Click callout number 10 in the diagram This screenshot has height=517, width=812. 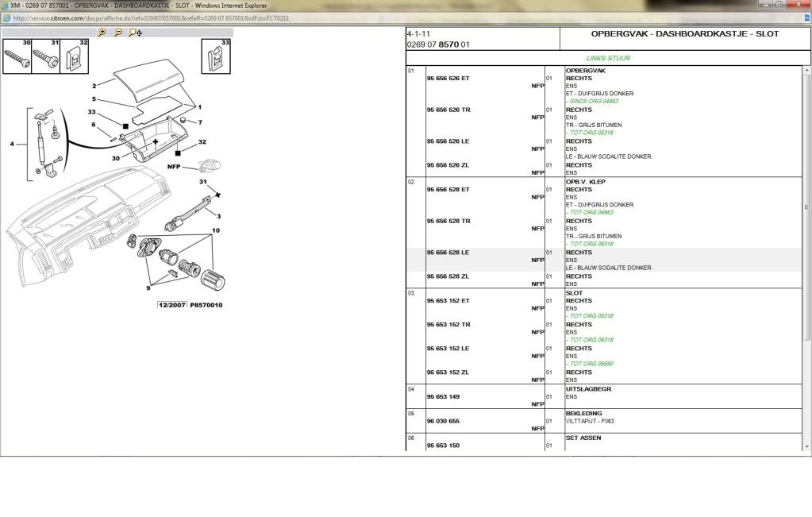[216, 230]
